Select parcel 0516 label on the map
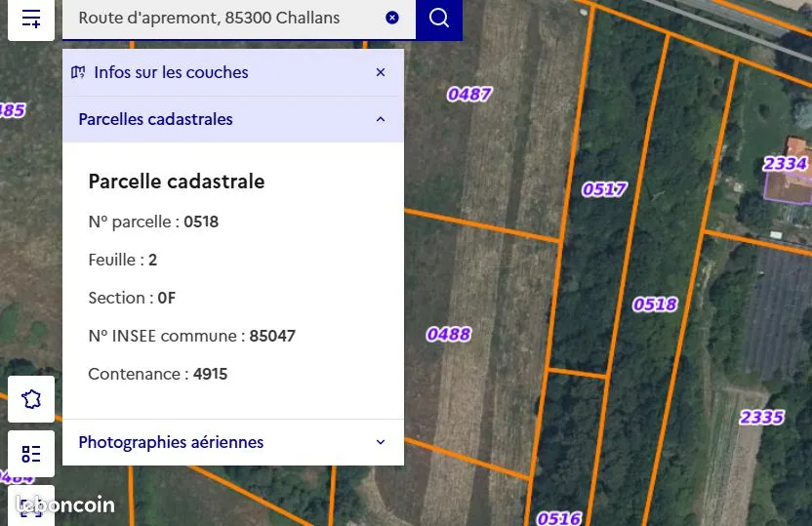This screenshot has height=526, width=812. (559, 518)
